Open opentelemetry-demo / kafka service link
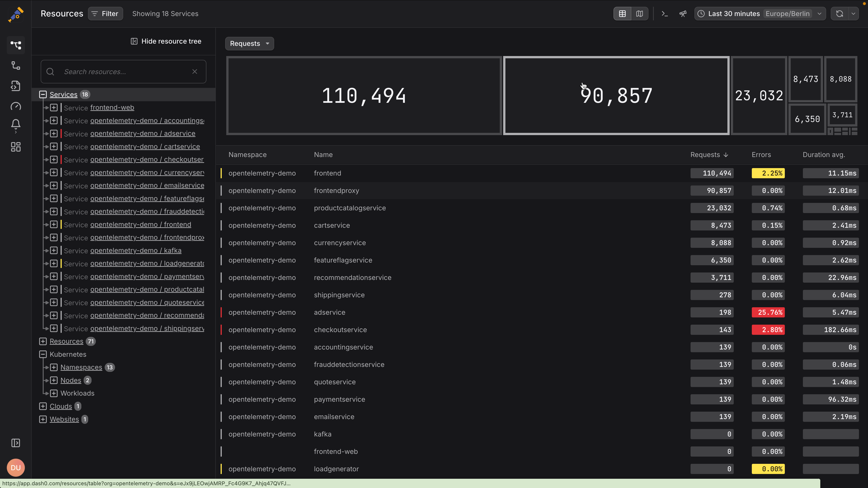 (136, 251)
